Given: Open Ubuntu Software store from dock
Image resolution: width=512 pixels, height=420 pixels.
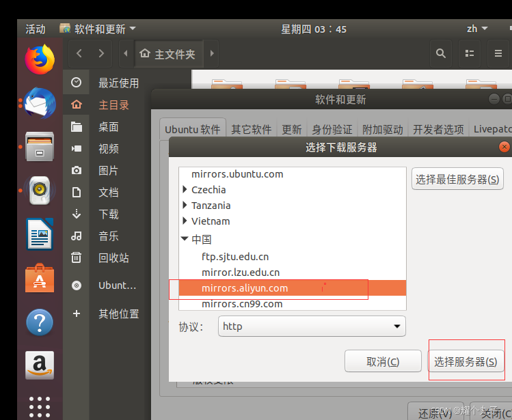Looking at the screenshot, I should pyautogui.click(x=40, y=279).
